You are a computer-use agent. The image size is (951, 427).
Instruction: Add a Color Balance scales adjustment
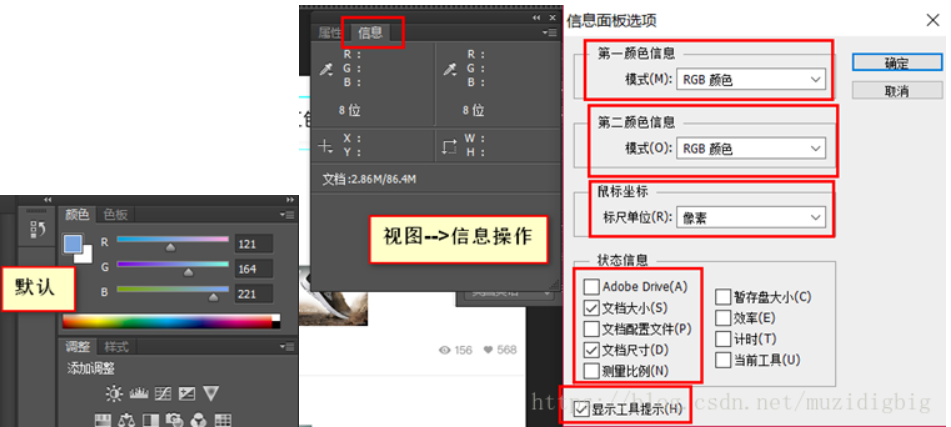click(x=127, y=420)
